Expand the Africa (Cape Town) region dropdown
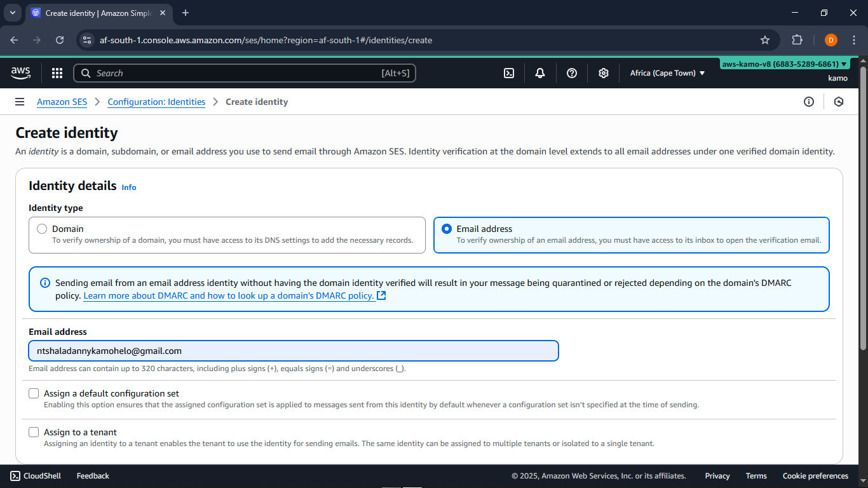This screenshot has height=488, width=868. point(667,73)
